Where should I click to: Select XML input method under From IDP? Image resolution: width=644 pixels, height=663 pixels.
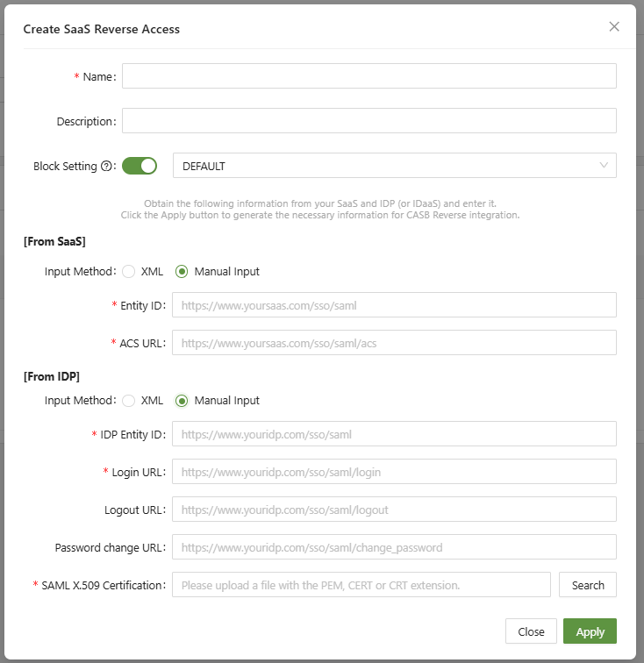pos(129,401)
